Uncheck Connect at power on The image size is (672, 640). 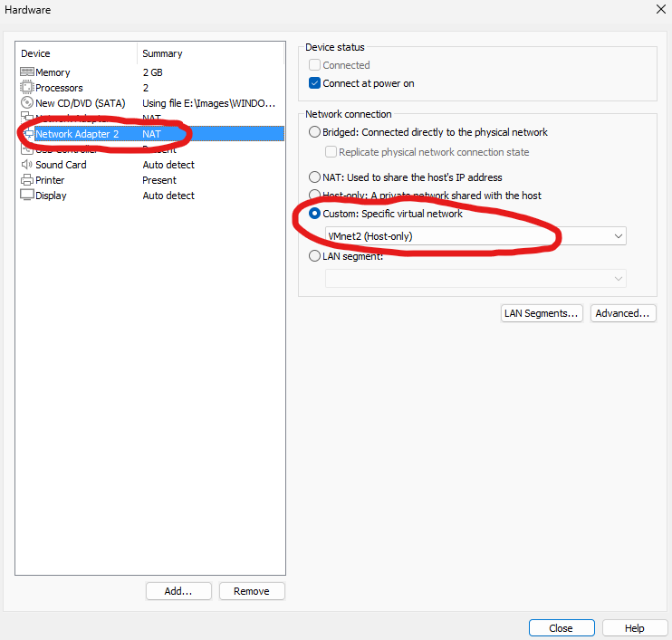[x=315, y=83]
